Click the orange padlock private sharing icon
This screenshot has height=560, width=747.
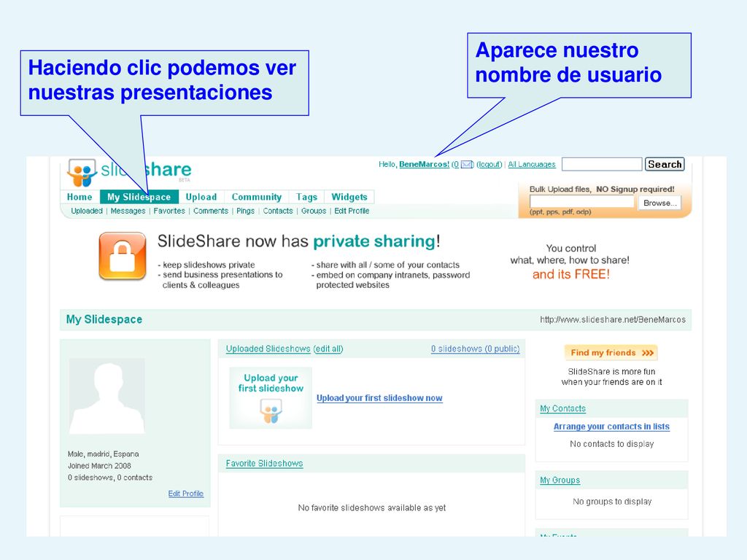click(x=123, y=256)
